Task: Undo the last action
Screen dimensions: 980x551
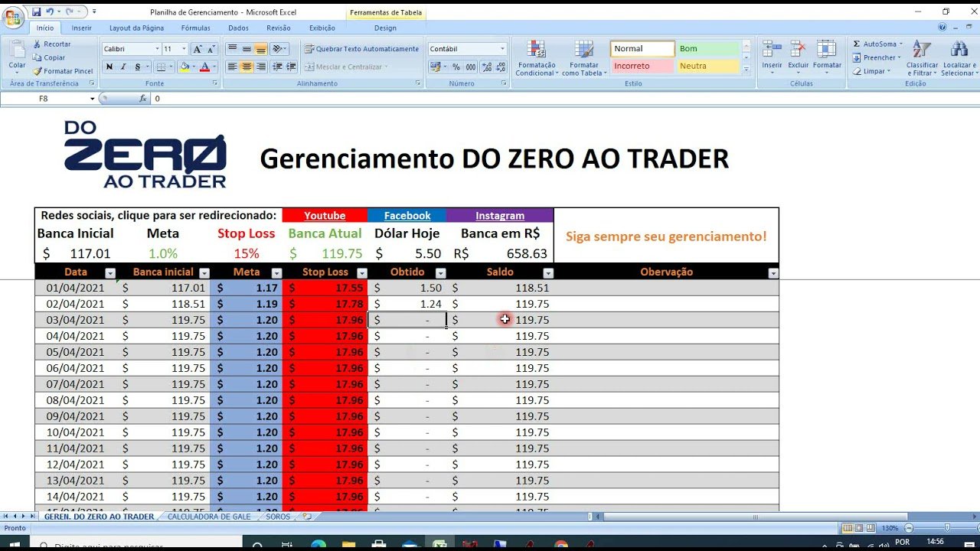Action: tap(50, 12)
